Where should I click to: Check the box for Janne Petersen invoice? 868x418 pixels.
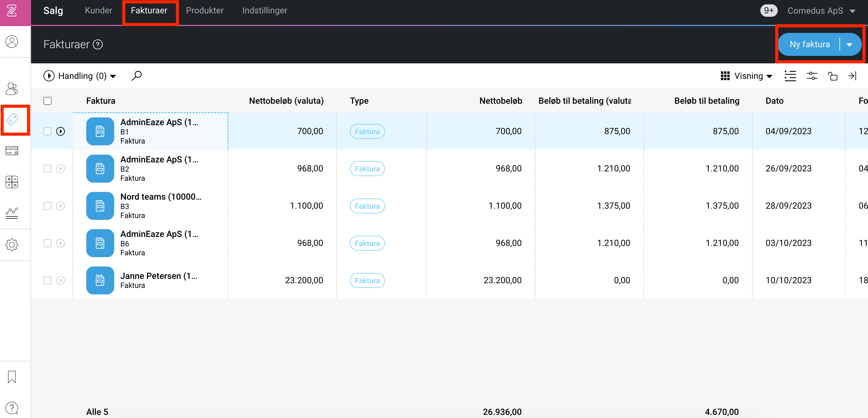[x=47, y=280]
